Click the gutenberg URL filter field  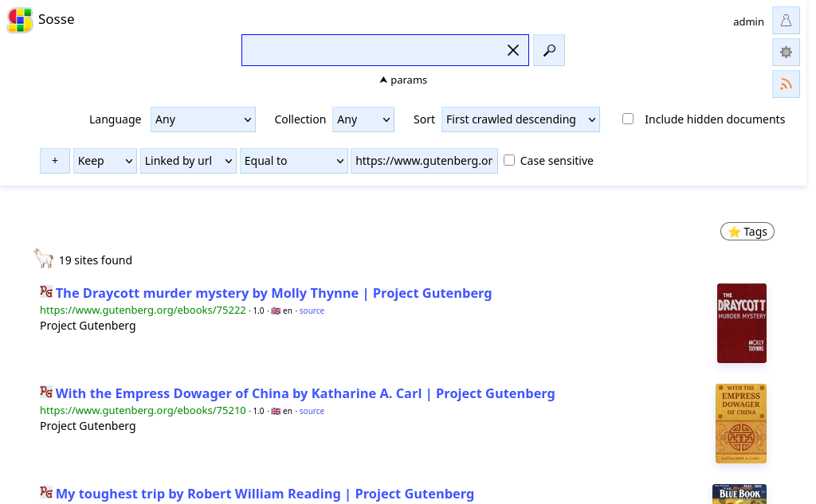(424, 161)
